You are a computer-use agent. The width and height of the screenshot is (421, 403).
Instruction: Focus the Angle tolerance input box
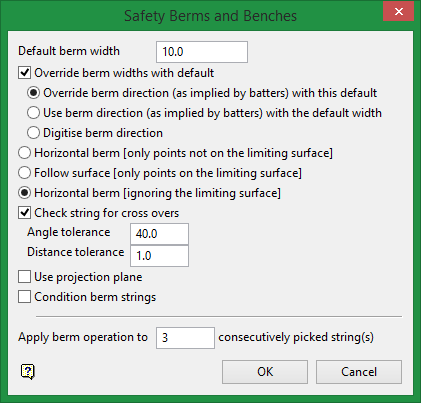(159, 234)
